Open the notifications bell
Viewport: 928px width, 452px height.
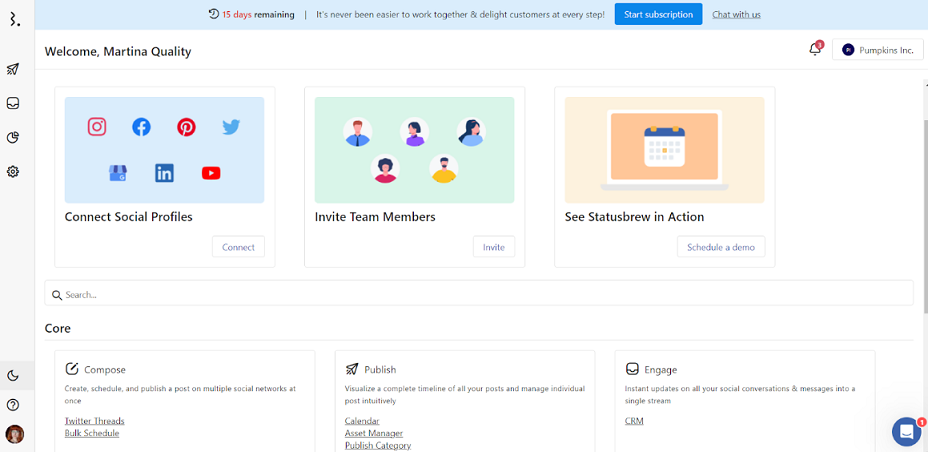click(x=816, y=49)
